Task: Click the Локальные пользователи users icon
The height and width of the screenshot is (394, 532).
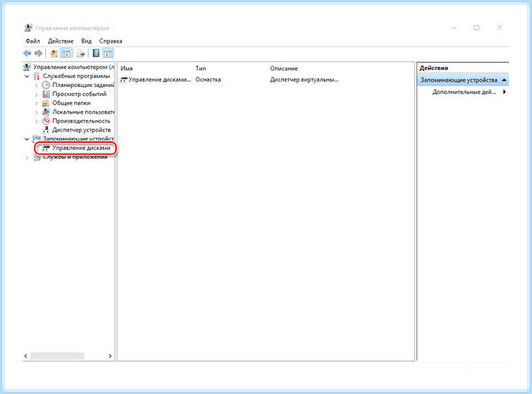Action: click(x=46, y=112)
